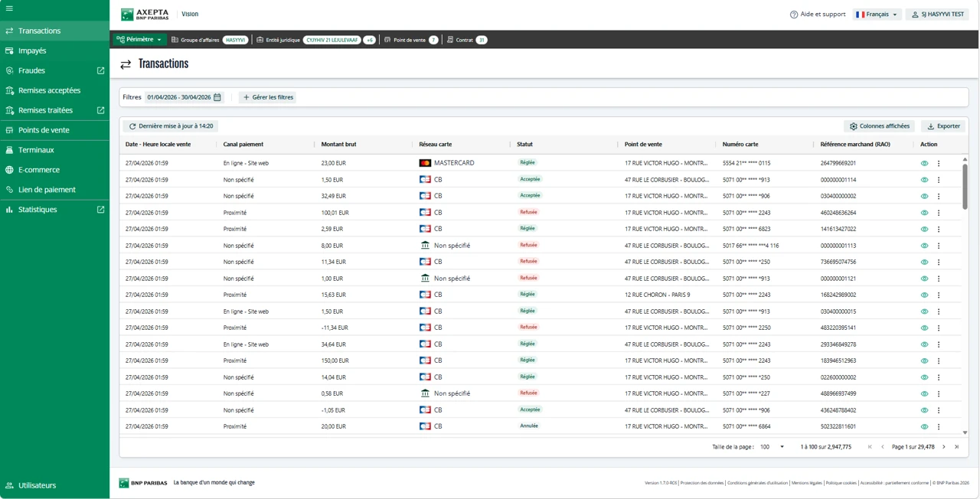Sort by the Montant brut column header
The width and height of the screenshot is (980, 499).
point(338,144)
